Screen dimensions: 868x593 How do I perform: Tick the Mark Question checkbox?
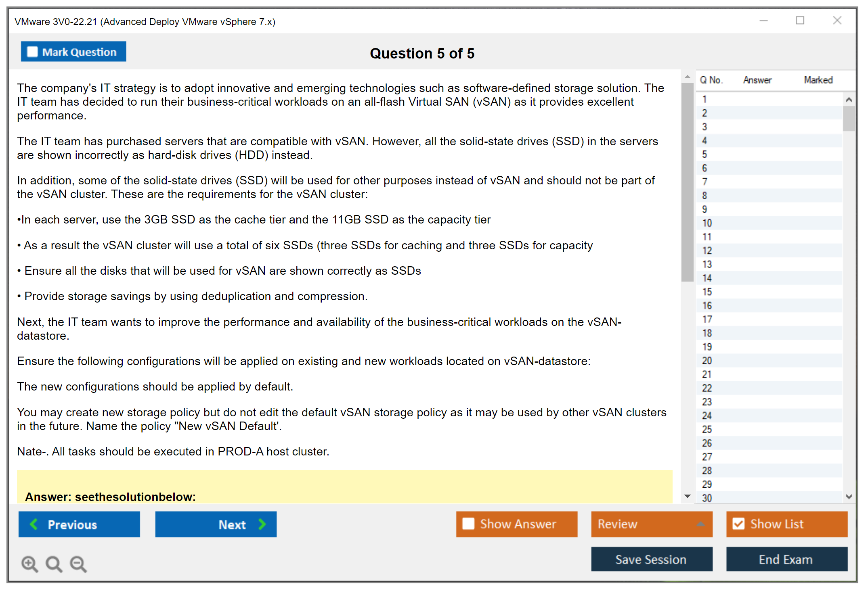coord(32,52)
